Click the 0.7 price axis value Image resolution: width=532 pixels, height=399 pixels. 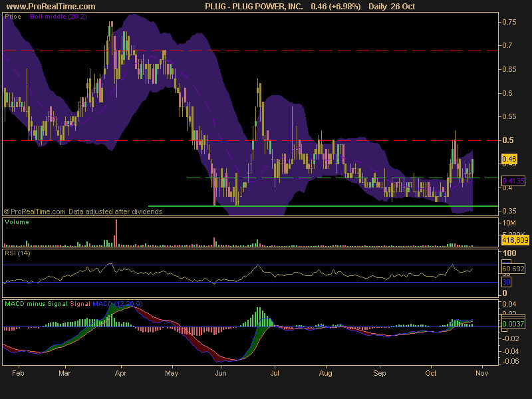(507, 45)
